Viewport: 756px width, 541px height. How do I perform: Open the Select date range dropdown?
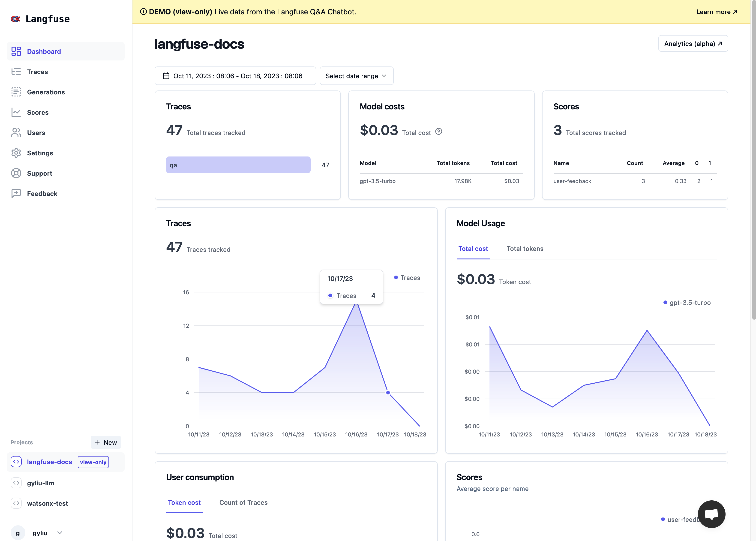point(356,76)
